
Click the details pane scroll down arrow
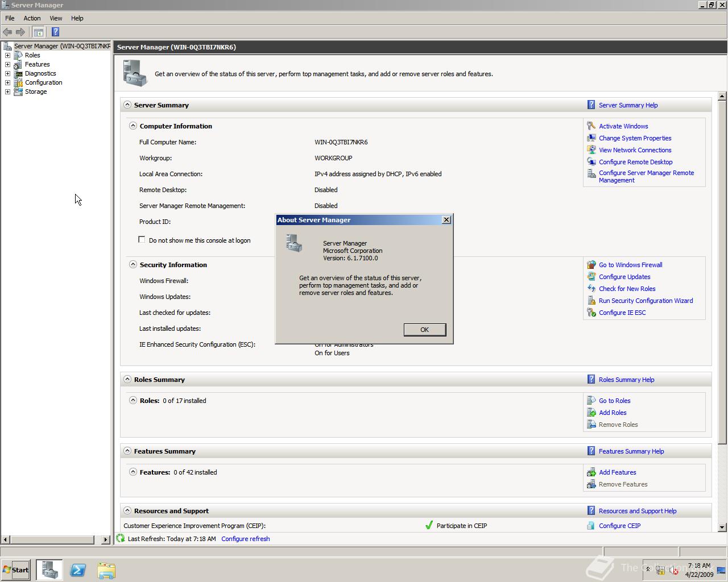pos(722,527)
